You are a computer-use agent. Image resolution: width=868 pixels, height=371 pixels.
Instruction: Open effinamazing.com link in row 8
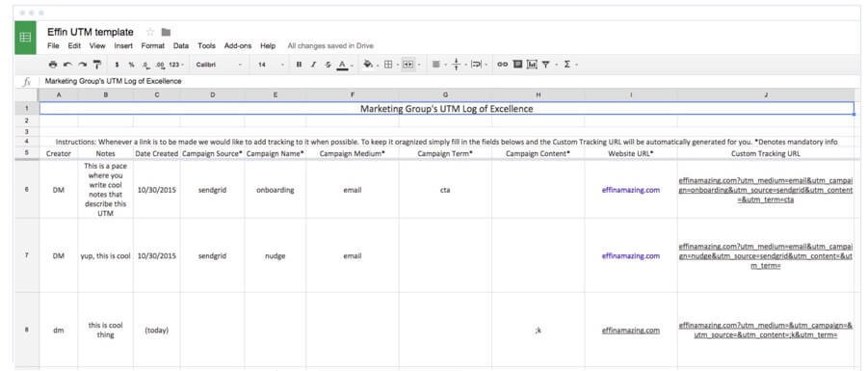(630, 330)
